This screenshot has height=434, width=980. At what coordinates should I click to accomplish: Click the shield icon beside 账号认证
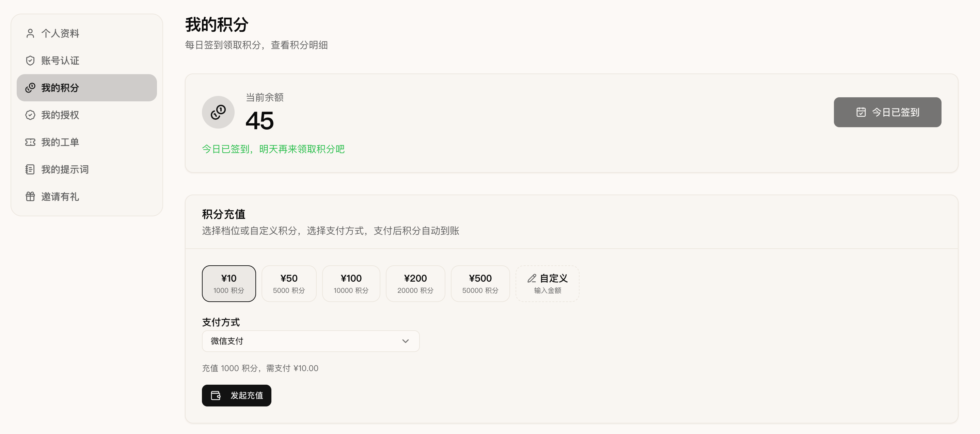(x=30, y=61)
